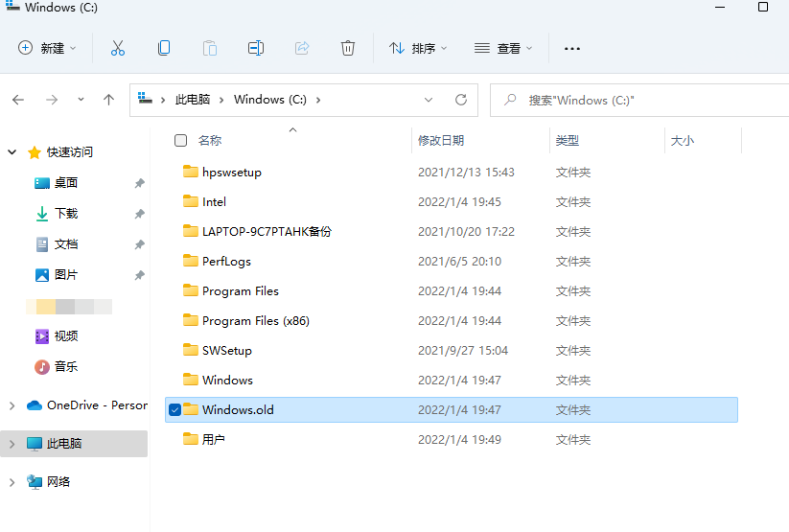Click the Windows folder icon
This screenshot has width=789, height=532.
tap(190, 380)
